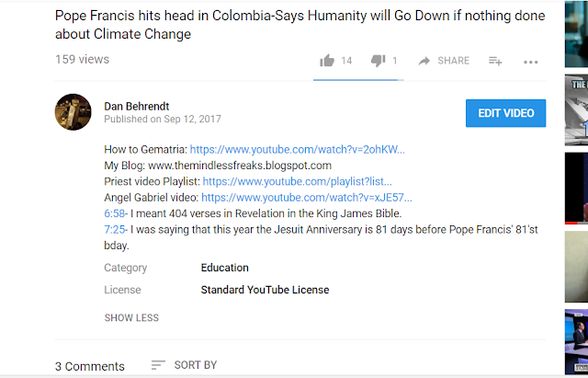The width and height of the screenshot is (588, 378).
Task: Click the dislike count 1
Action: pos(394,61)
